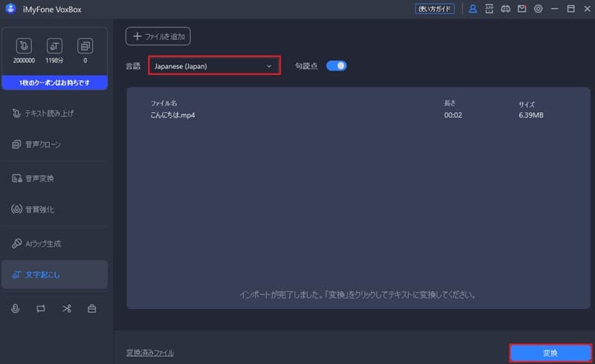Image resolution: width=595 pixels, height=364 pixels.
Task: Select the file こんにちは.mp4
Action: (x=173, y=115)
